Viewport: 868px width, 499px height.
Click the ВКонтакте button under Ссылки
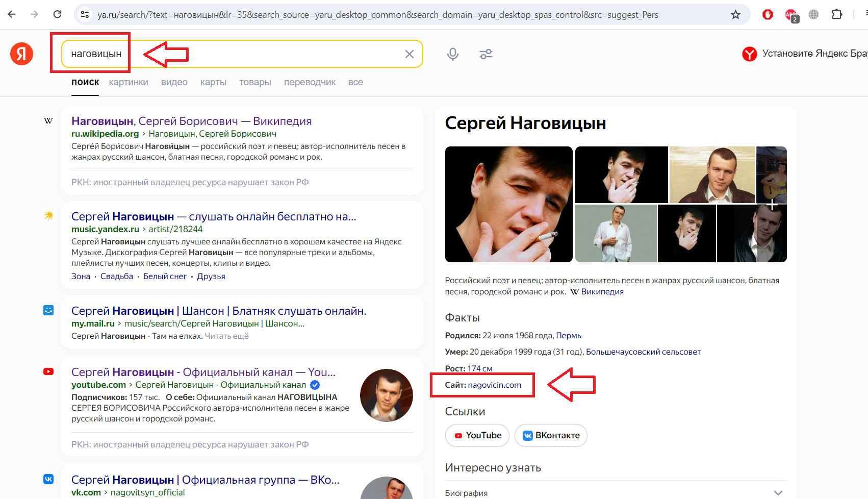pyautogui.click(x=551, y=435)
